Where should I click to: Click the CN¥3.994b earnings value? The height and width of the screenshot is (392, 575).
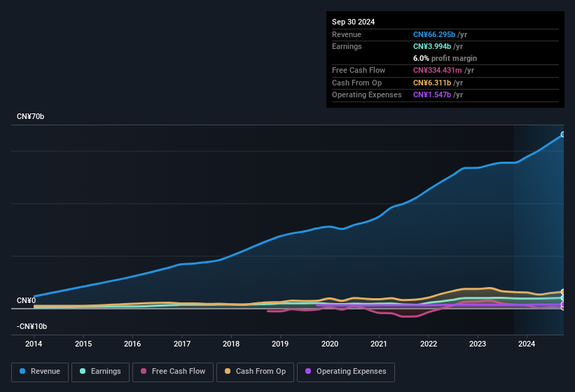point(432,46)
